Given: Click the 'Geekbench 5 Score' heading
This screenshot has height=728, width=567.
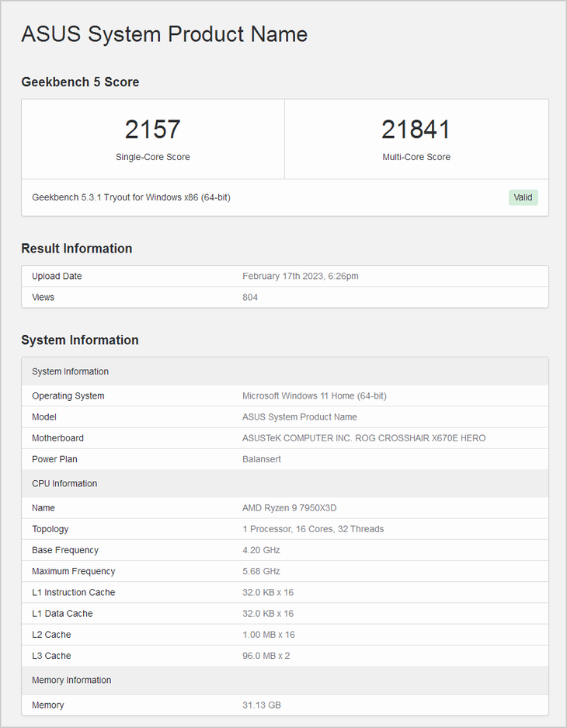Looking at the screenshot, I should coord(80,82).
